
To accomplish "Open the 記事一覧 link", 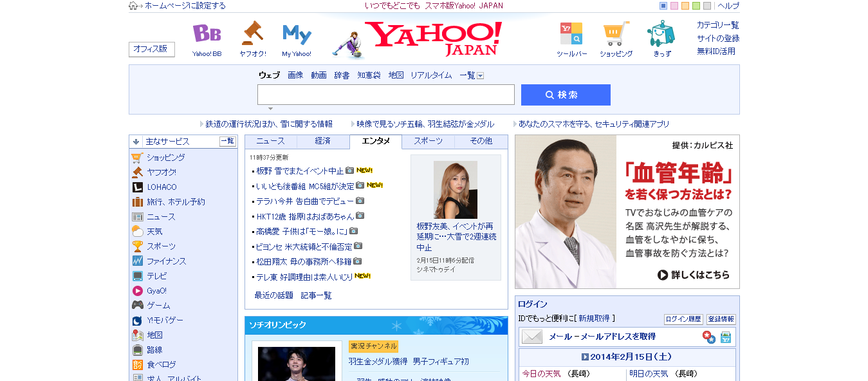I will coord(316,295).
